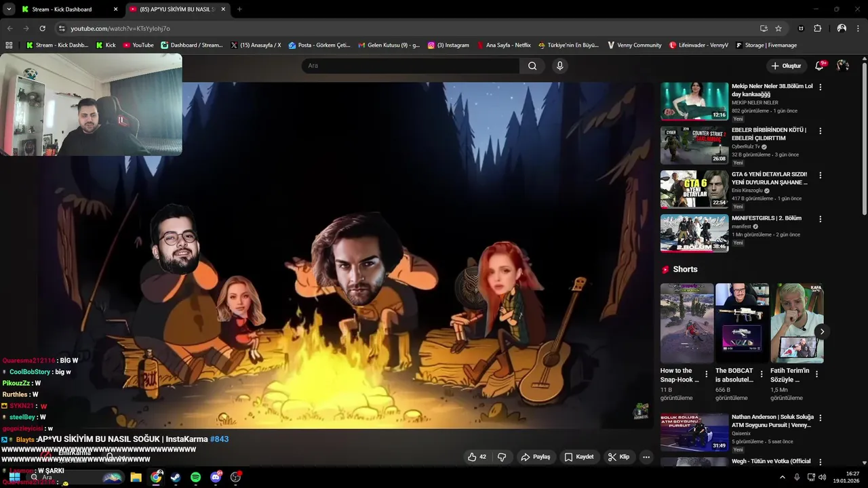Open options for Fatih Terim'in Sözüyle short
The height and width of the screenshot is (488, 868).
click(x=816, y=374)
